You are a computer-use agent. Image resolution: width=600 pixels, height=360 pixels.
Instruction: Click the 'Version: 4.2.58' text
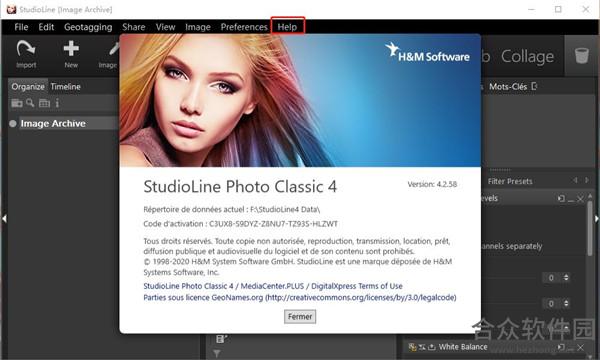click(432, 184)
